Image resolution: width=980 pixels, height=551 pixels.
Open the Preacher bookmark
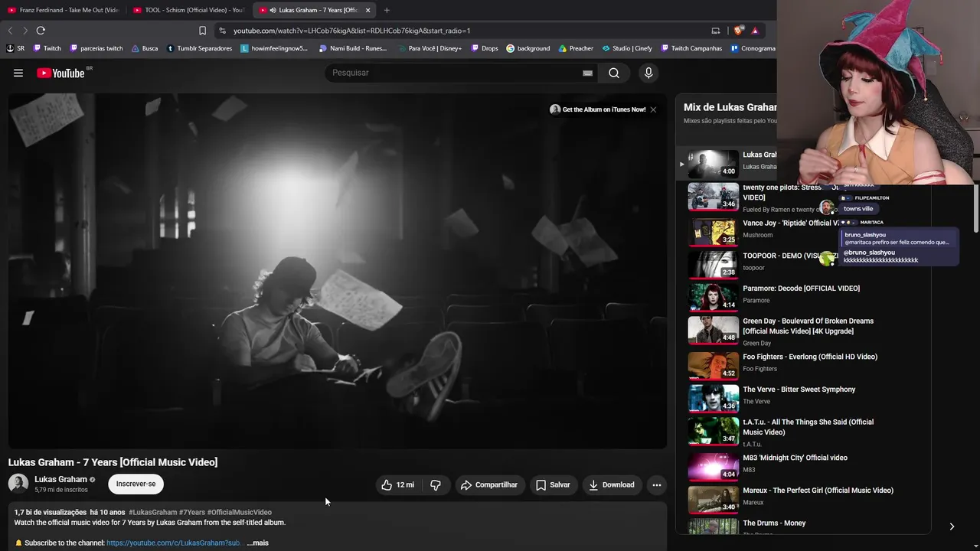pyautogui.click(x=576, y=48)
